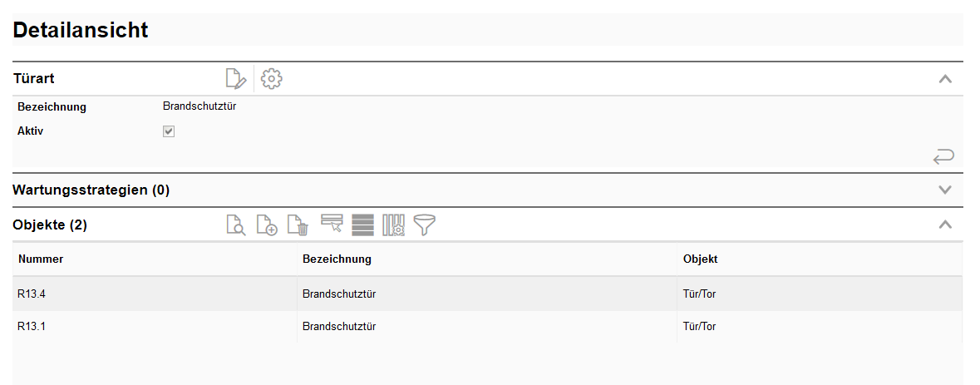Screen dimensions: 980x385
Task: Expand the Wartungsstrategien section
Action: point(944,190)
